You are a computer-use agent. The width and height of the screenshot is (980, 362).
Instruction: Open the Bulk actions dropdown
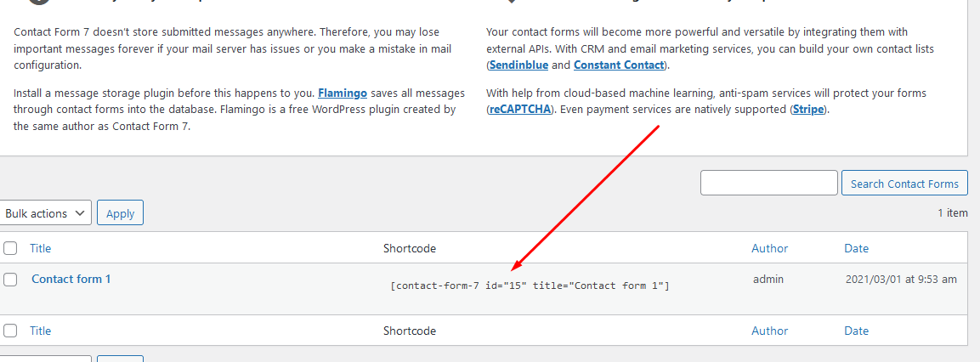click(45, 212)
